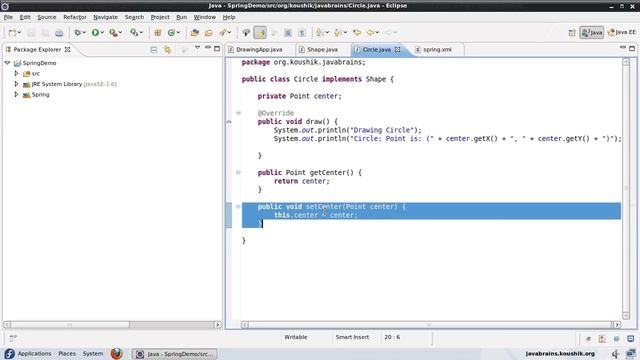Viewport: 640px width, 360px height.
Task: Maximize the editor area
Action: [x=632, y=49]
